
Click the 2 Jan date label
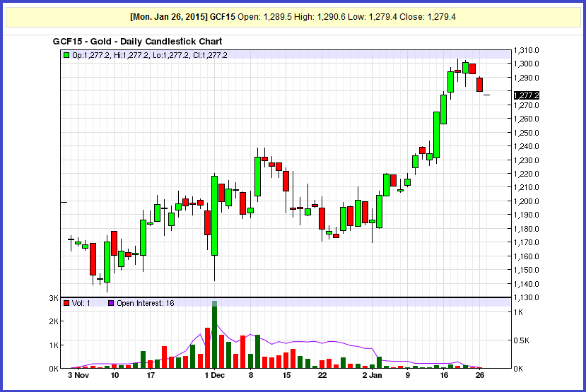[372, 375]
